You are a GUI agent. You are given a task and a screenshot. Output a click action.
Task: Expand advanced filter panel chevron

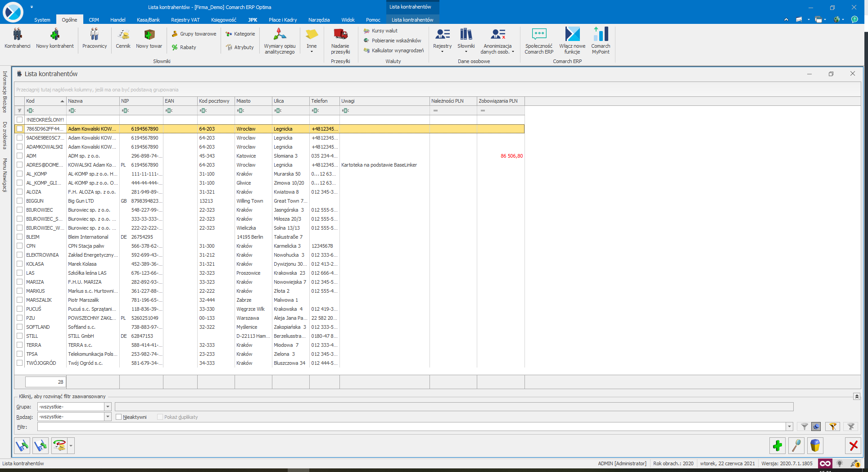(857, 396)
